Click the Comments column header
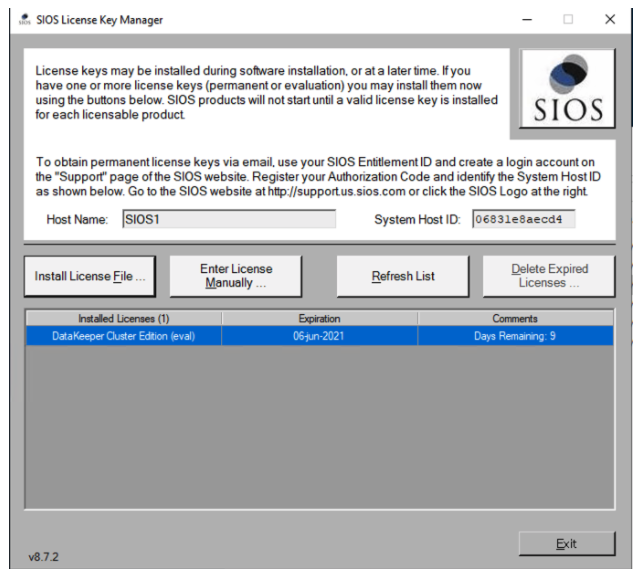Screen dimensions: 641x579 pyautogui.click(x=515, y=319)
